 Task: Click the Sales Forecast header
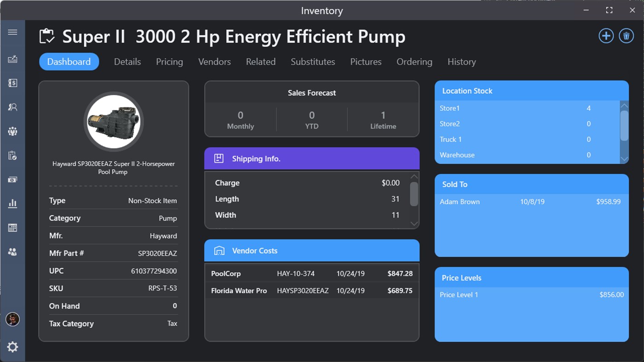point(312,93)
